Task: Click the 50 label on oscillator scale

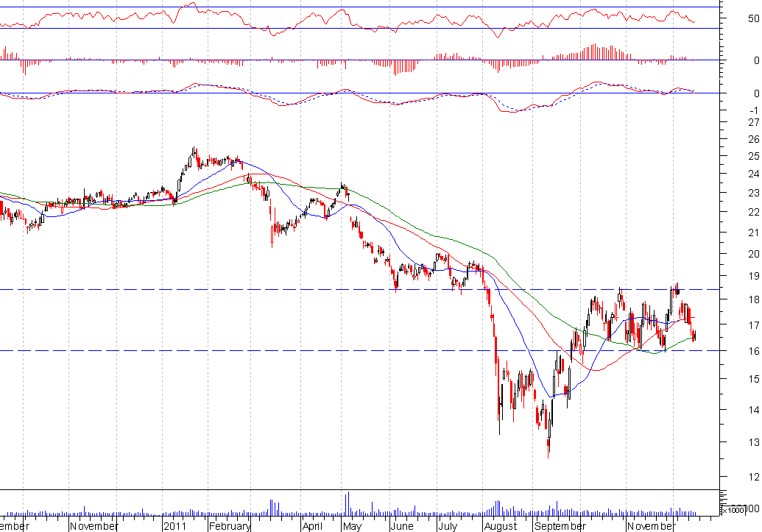Action: click(753, 18)
